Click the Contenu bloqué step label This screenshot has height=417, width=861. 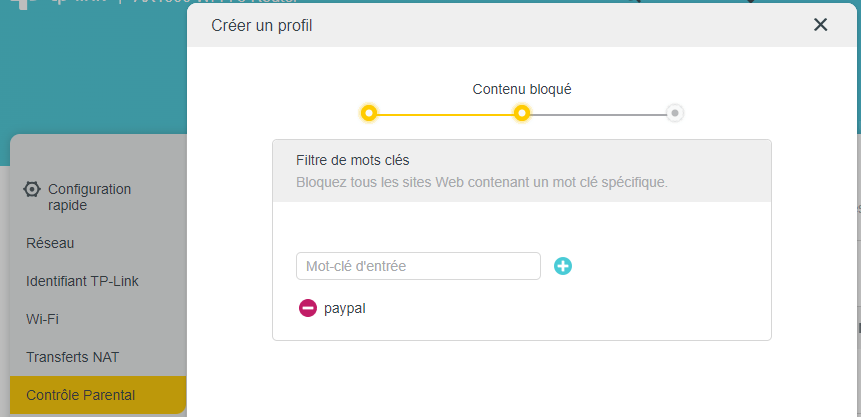tap(522, 89)
